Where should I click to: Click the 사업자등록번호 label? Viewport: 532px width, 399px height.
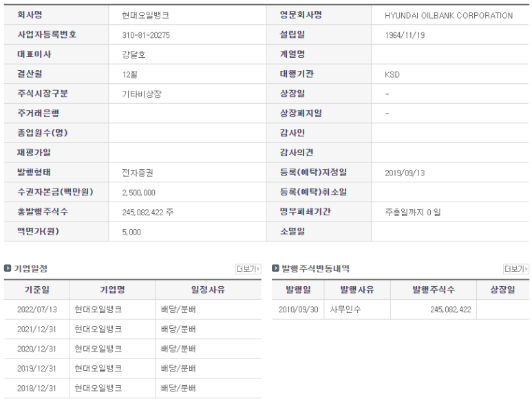pos(47,34)
